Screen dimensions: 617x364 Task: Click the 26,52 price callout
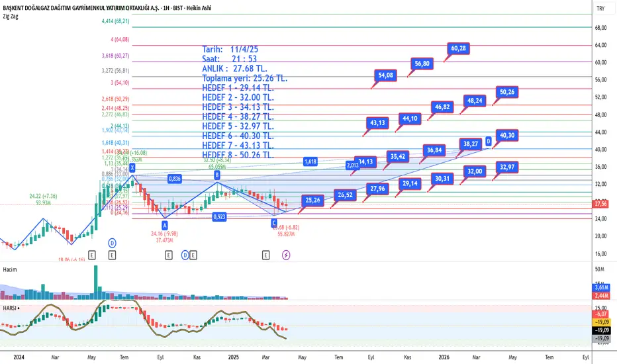[345, 195]
